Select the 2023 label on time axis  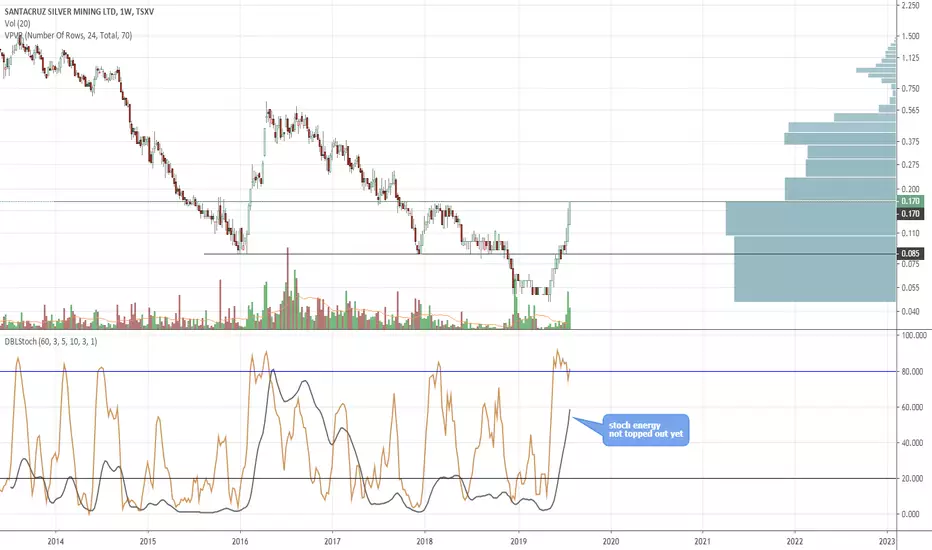coord(887,541)
